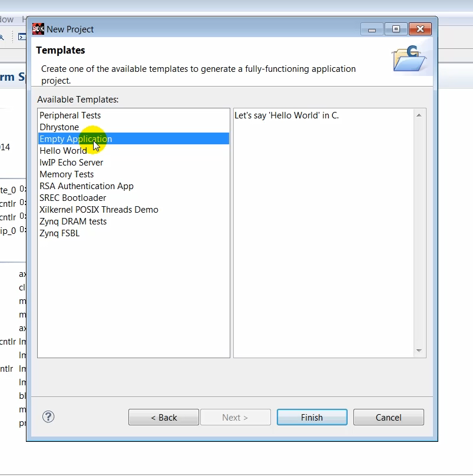
Task: Open the help question mark icon
Action: click(48, 416)
